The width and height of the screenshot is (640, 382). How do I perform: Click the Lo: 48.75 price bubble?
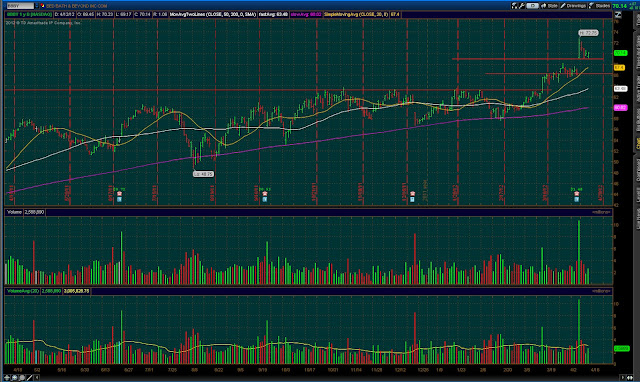pyautogui.click(x=203, y=174)
